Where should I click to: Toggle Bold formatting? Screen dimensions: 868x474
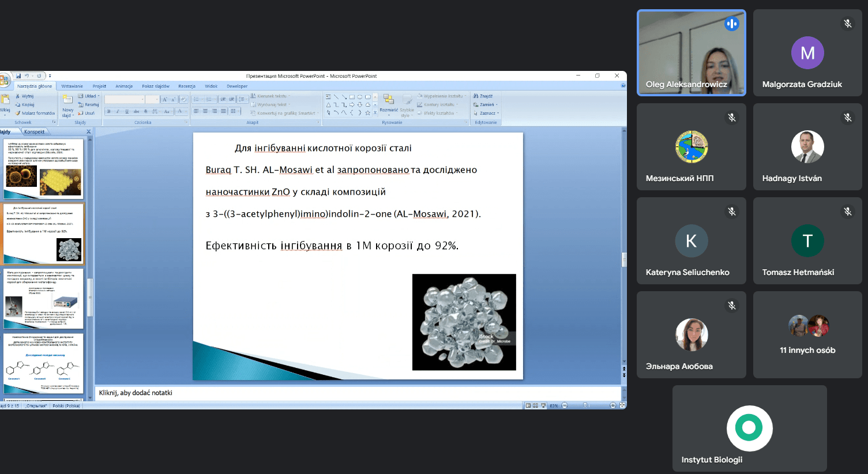[109, 111]
